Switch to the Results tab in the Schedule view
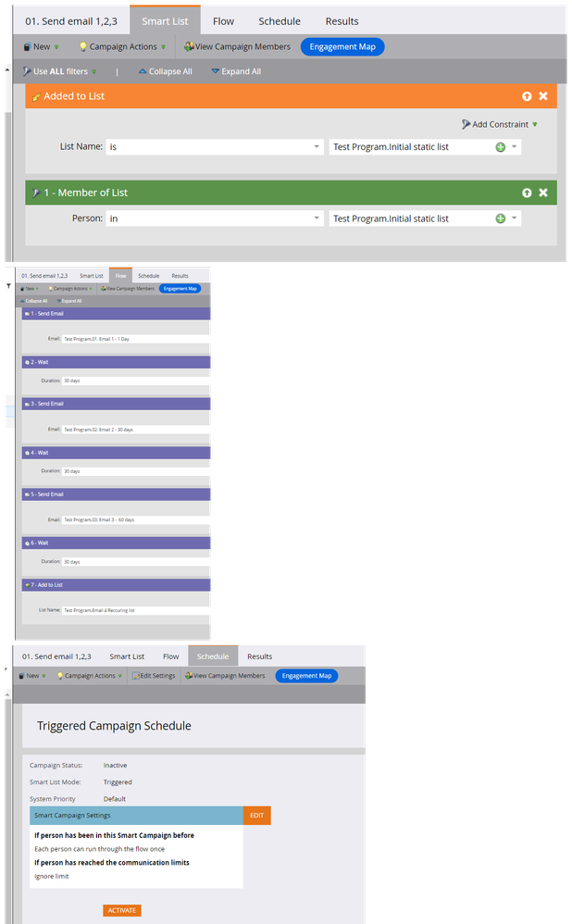Viewport: 572px width, 924px height. [x=260, y=656]
